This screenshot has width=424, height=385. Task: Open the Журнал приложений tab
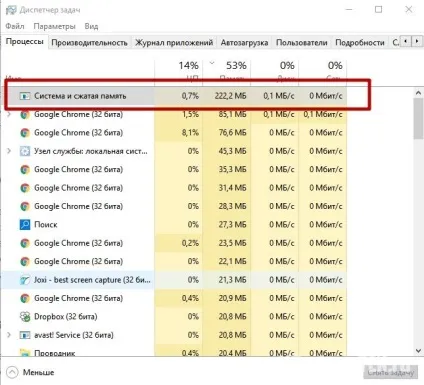click(174, 43)
